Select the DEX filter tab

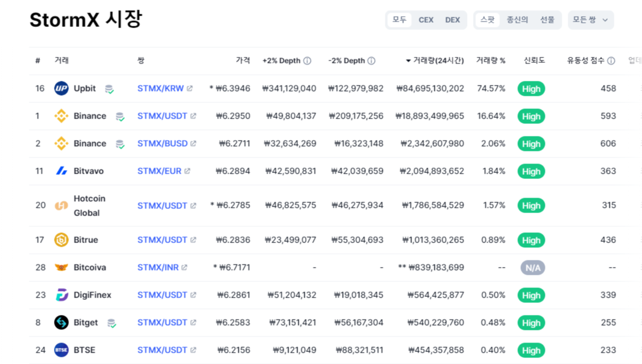pyautogui.click(x=453, y=20)
